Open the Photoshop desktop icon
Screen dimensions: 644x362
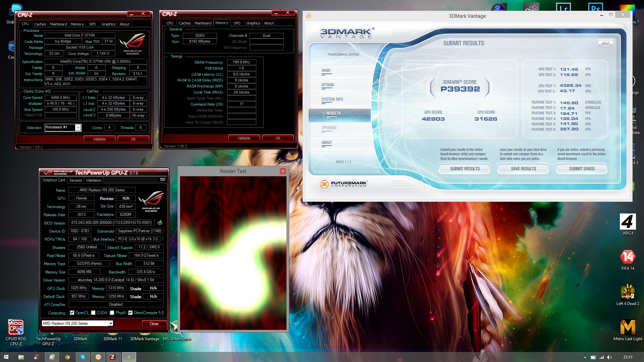pos(595,7)
